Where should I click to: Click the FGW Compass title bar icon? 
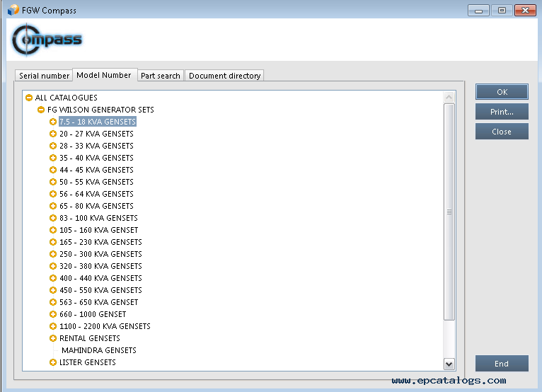pyautogui.click(x=13, y=10)
